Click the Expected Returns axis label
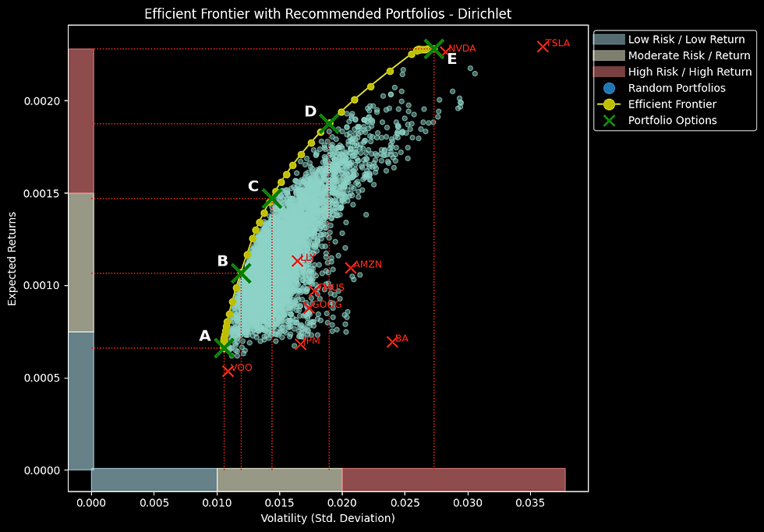This screenshot has width=764, height=532. click(12, 258)
